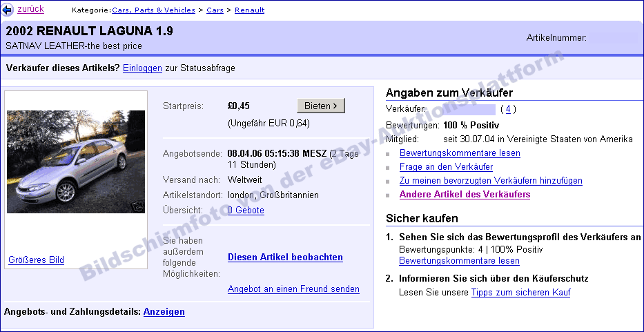The image size is (644, 332).
Task: Click the Bieten button
Action: (321, 106)
